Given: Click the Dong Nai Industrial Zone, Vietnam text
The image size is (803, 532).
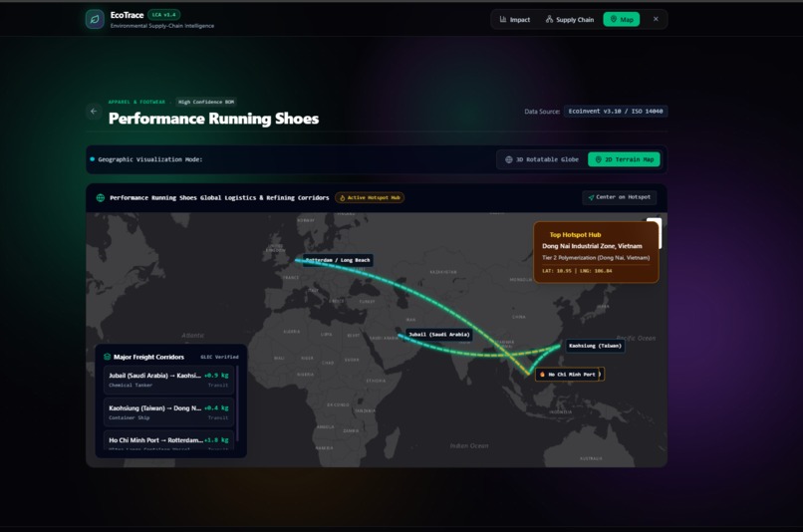Looking at the screenshot, I should coord(592,246).
